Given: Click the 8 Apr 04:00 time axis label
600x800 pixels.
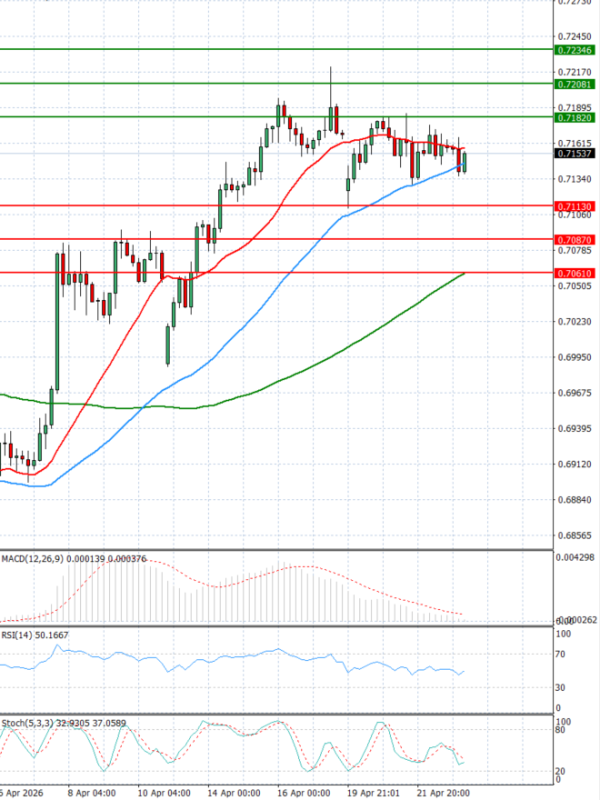Looking at the screenshot, I should point(90,791).
